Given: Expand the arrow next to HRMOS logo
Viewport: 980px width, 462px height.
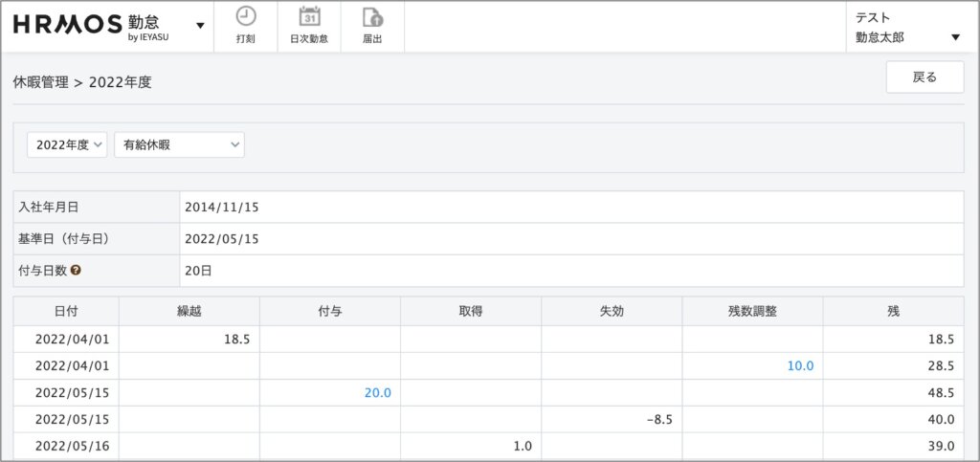Looking at the screenshot, I should 200,26.
